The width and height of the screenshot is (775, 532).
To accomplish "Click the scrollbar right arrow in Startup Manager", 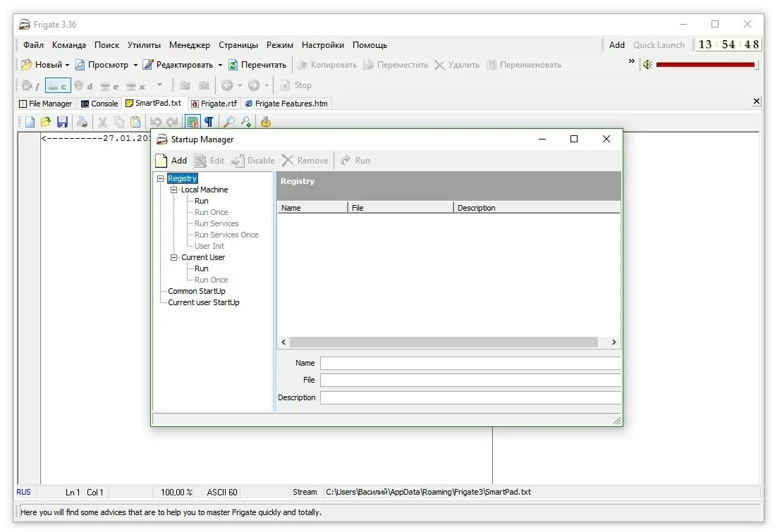I will [x=614, y=342].
